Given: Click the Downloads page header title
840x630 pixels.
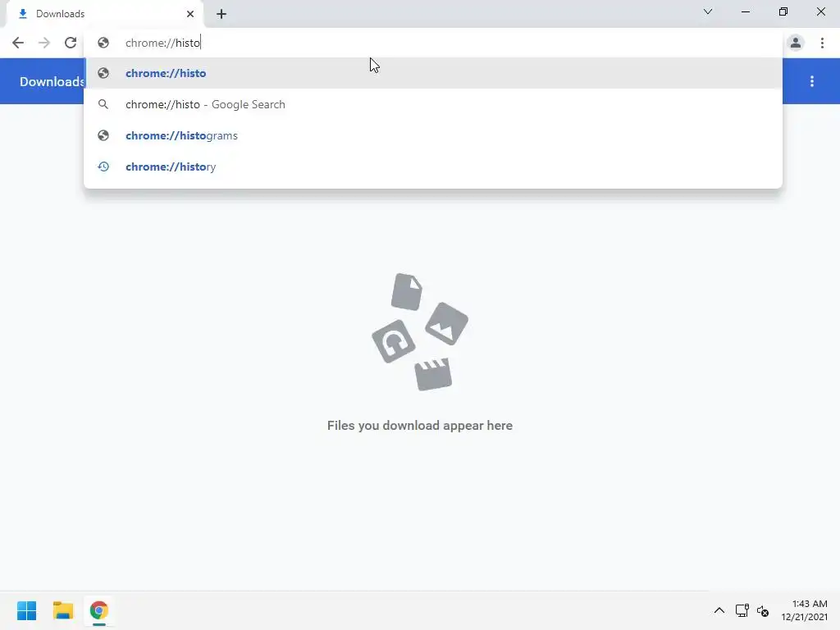Looking at the screenshot, I should 52,81.
